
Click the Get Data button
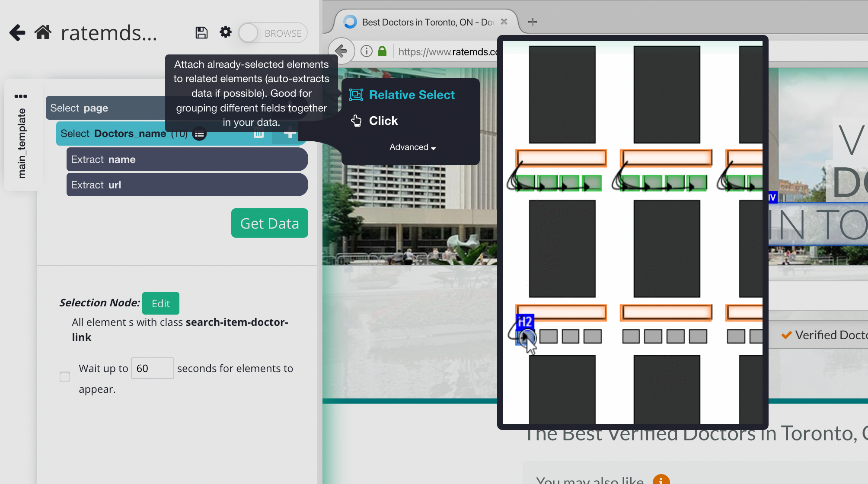click(270, 223)
